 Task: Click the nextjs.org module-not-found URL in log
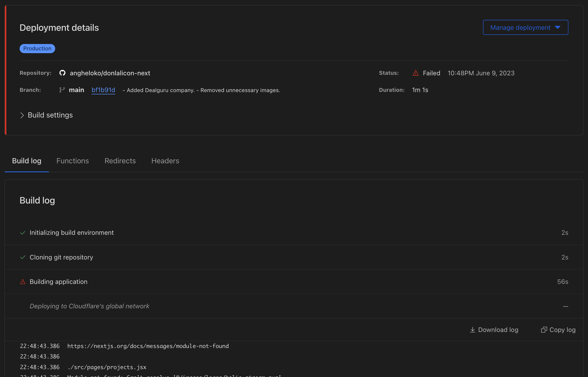pyautogui.click(x=148, y=346)
